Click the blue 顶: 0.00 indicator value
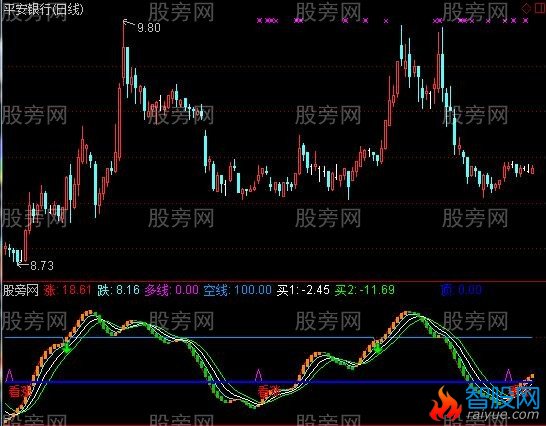Image resolution: width=546 pixels, height=426 pixels. (x=461, y=290)
